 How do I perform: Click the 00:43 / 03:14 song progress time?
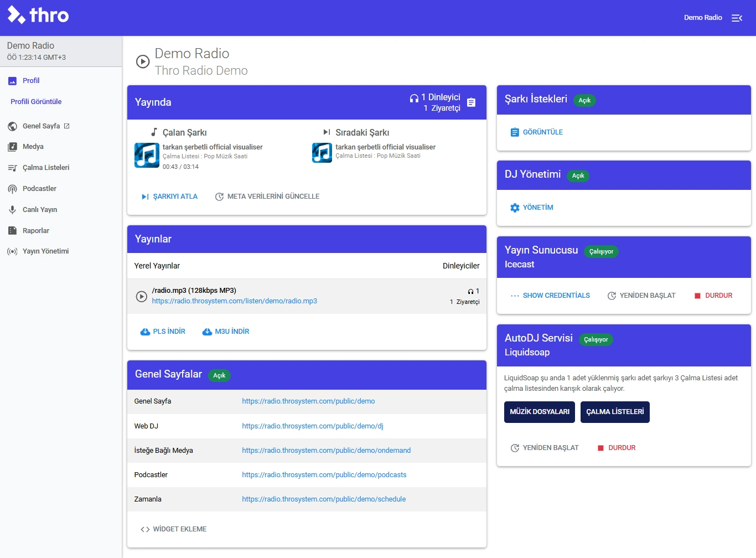pyautogui.click(x=180, y=167)
